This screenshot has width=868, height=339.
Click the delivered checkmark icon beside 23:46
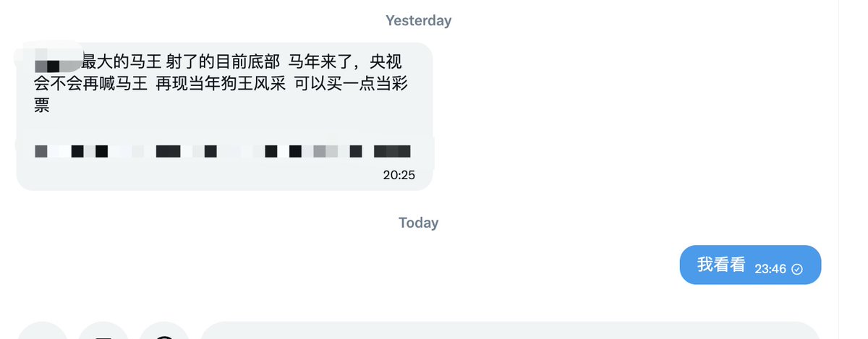[797, 269]
